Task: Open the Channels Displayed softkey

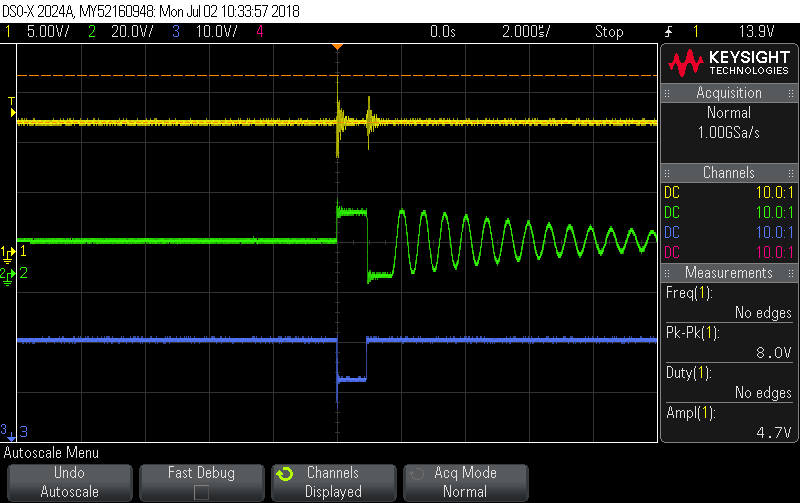Action: [x=334, y=482]
